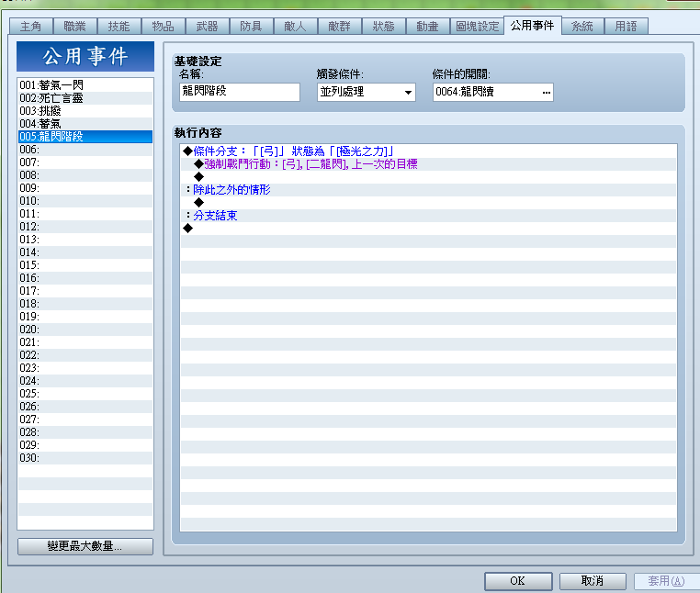Select common event 002:死亡言靈

pyautogui.click(x=85, y=98)
